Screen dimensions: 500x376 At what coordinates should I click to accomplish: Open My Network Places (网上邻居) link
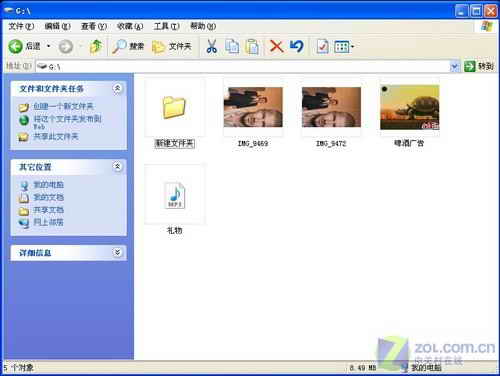pos(48,222)
